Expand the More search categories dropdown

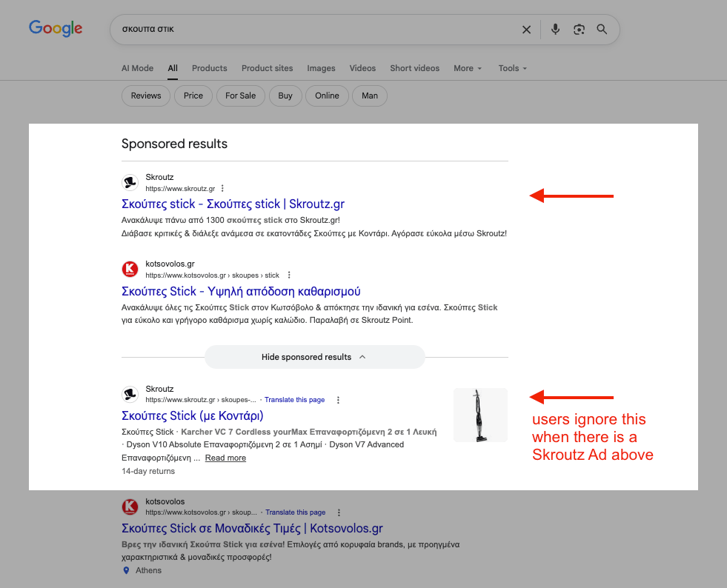[468, 68]
